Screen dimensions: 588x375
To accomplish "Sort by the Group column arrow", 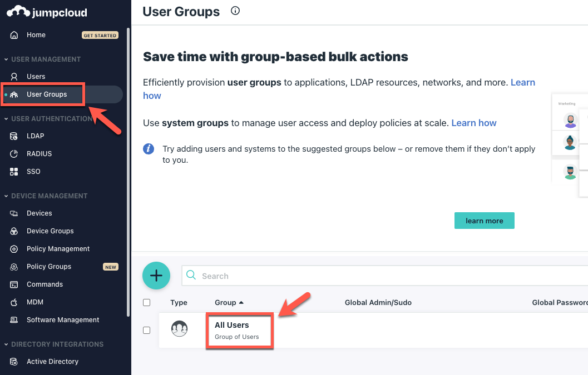I will point(241,302).
